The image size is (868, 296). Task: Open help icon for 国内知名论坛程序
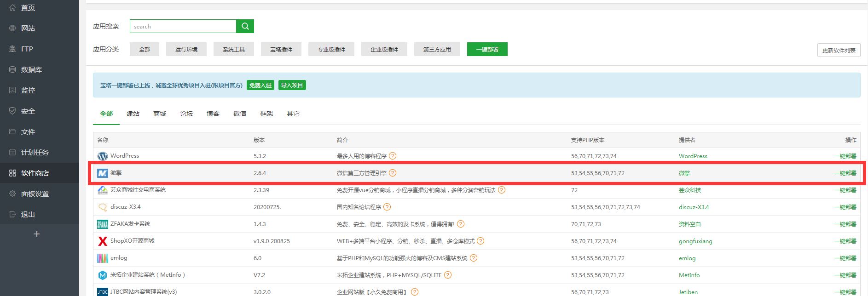(387, 207)
